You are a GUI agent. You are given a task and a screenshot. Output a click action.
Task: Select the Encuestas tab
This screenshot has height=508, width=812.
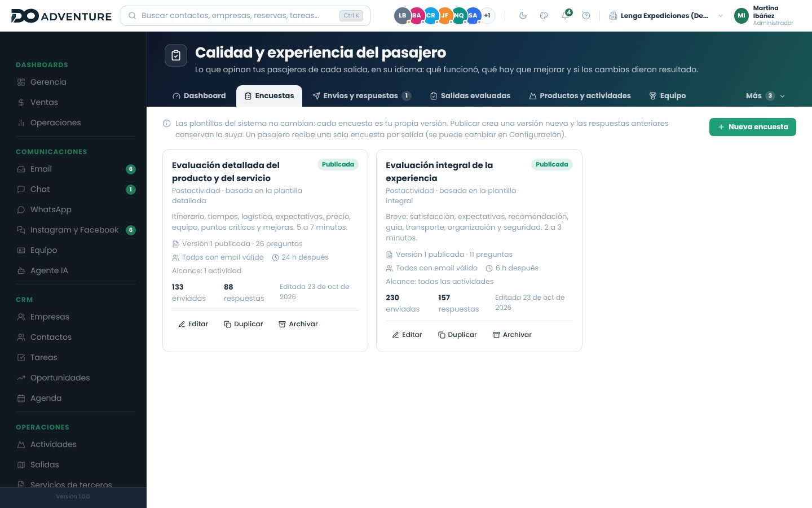pos(269,96)
